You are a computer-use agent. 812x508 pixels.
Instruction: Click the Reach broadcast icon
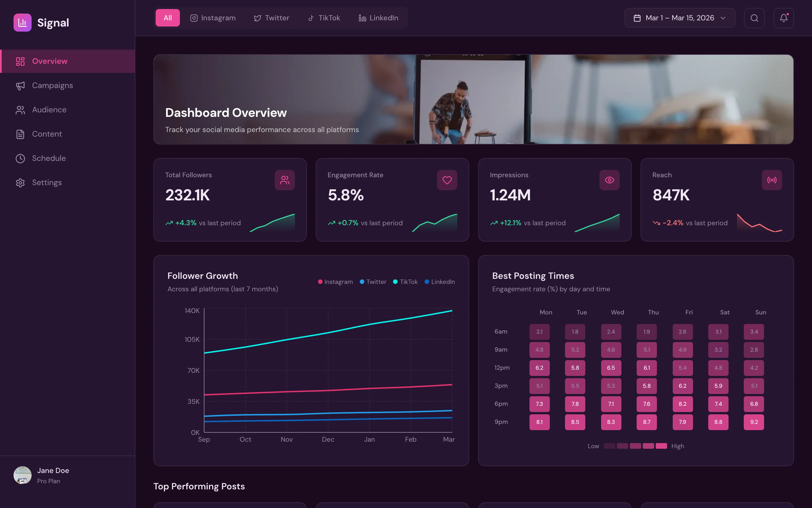coord(772,180)
